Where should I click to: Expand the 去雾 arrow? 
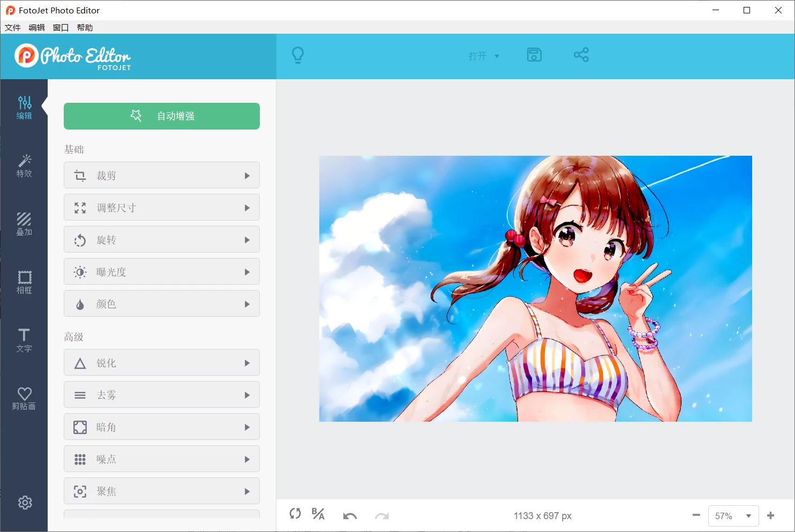click(247, 395)
